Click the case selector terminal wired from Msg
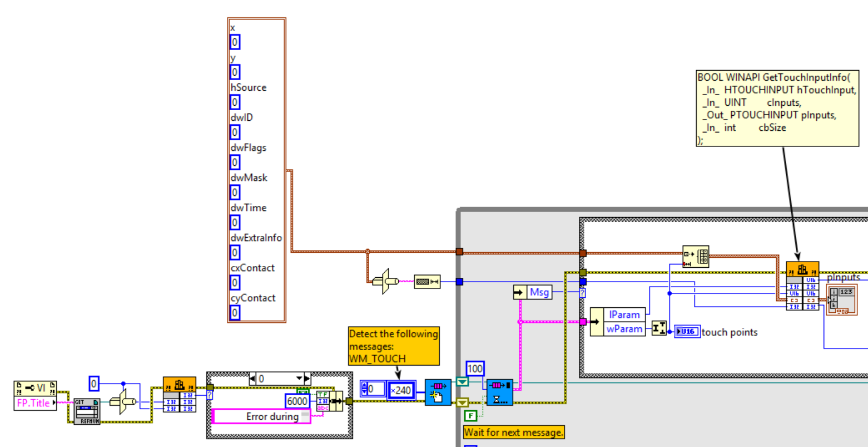This screenshot has height=447, width=868. click(x=583, y=293)
